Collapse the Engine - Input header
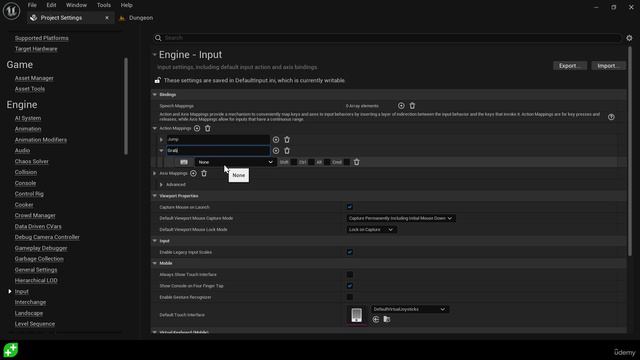 coord(155,55)
